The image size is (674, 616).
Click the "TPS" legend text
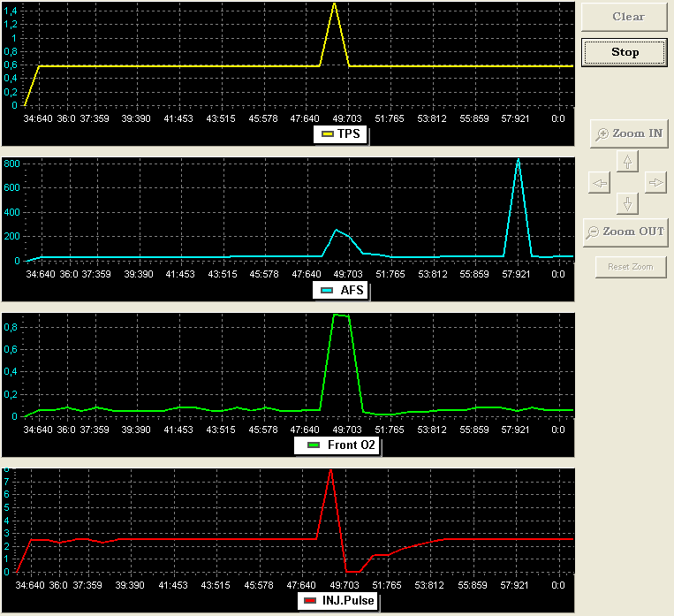[x=349, y=135]
